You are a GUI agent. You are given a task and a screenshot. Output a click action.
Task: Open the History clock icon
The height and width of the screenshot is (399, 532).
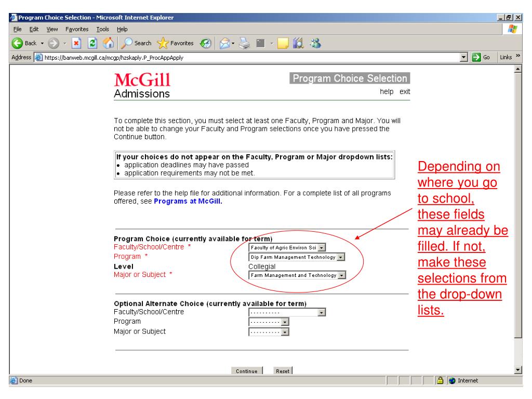(206, 43)
